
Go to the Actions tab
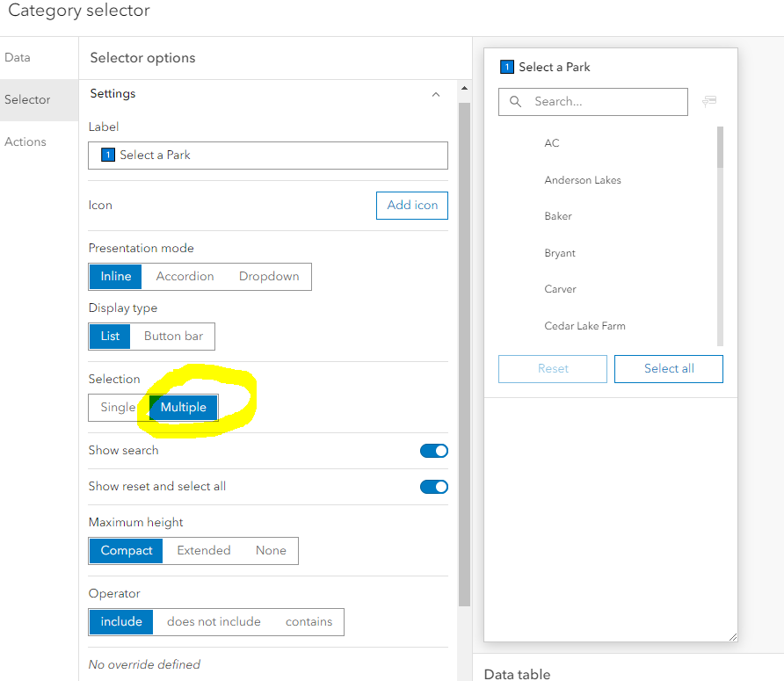(25, 142)
